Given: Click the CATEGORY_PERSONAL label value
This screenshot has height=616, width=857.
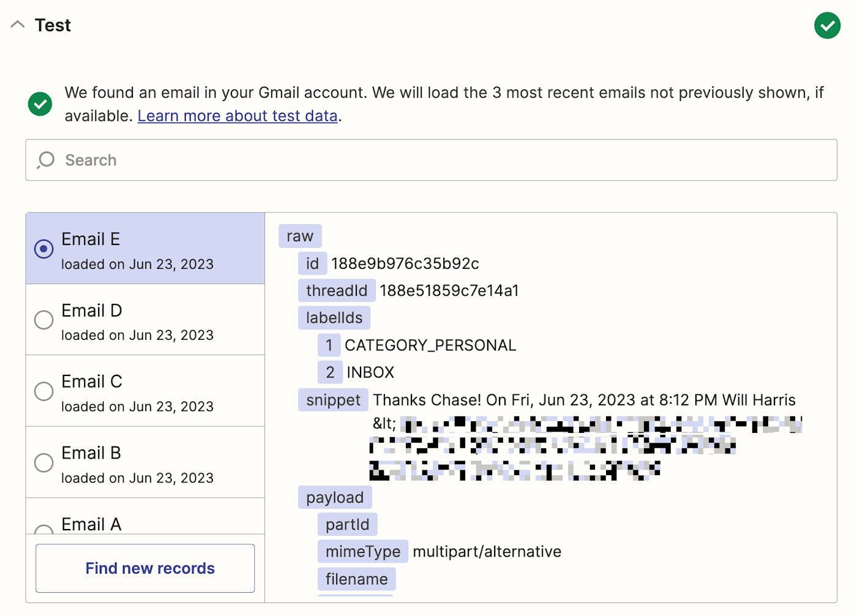Looking at the screenshot, I should (x=430, y=345).
